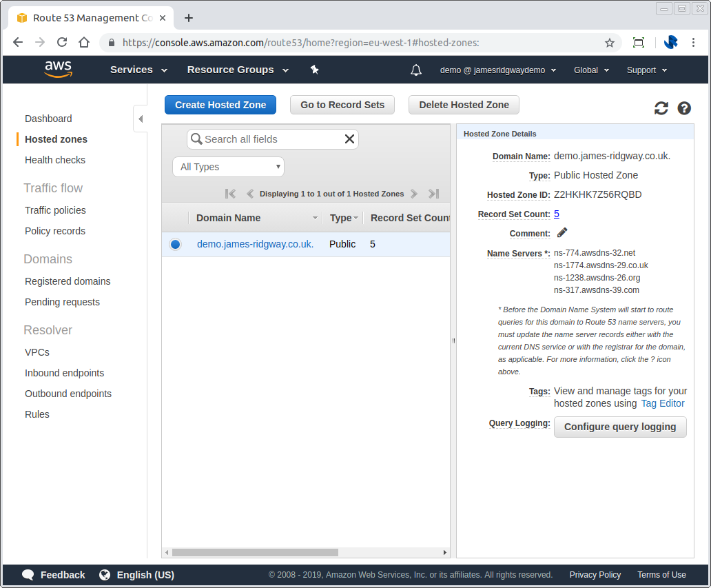The image size is (711, 588).
Task: Open VPCs in sidebar
Action: (x=37, y=352)
